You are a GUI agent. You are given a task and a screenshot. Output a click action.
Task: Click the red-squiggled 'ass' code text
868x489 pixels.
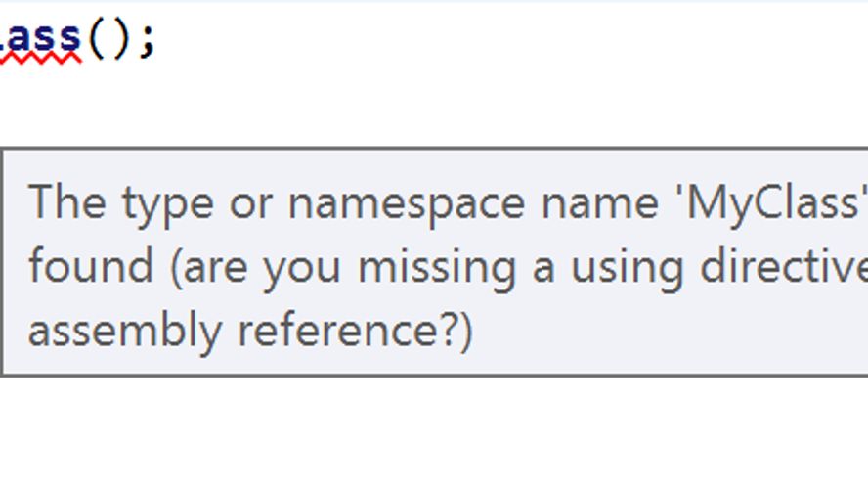(x=44, y=37)
